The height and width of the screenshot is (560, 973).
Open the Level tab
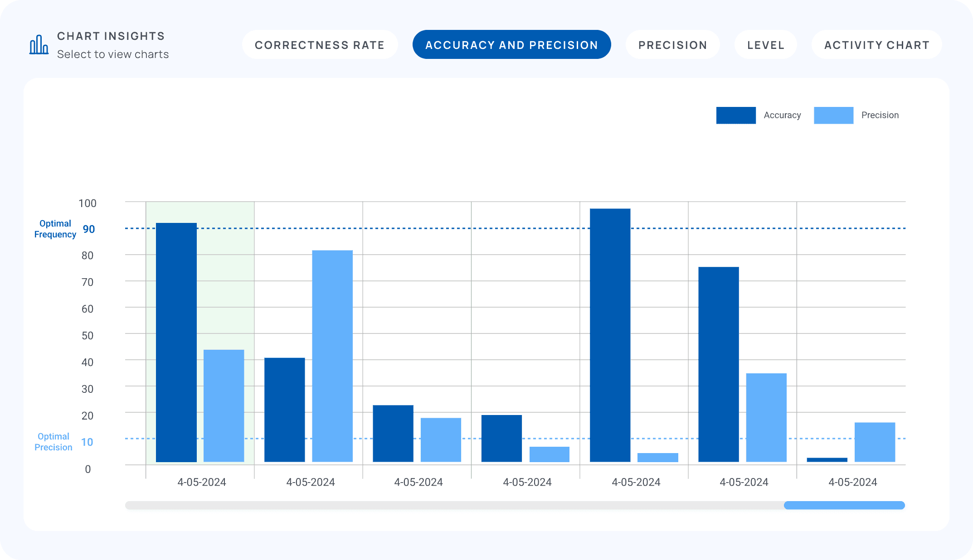766,45
